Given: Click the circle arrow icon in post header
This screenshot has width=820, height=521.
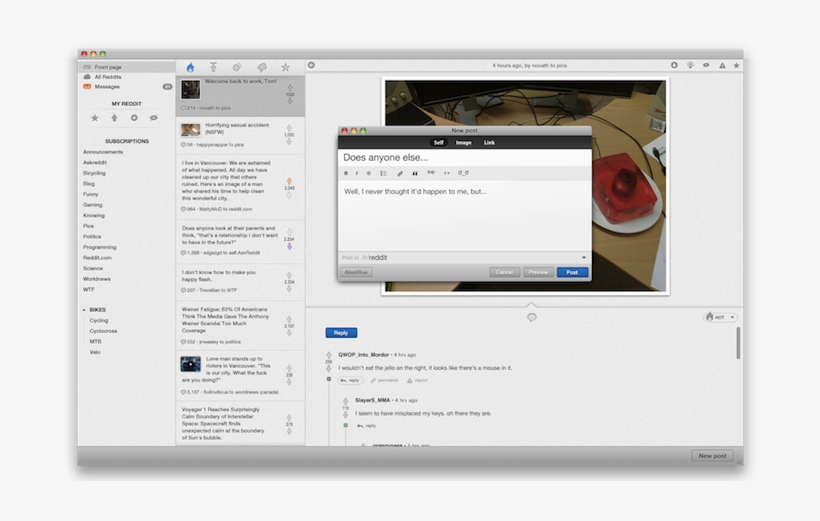Looking at the screenshot, I should (x=674, y=65).
